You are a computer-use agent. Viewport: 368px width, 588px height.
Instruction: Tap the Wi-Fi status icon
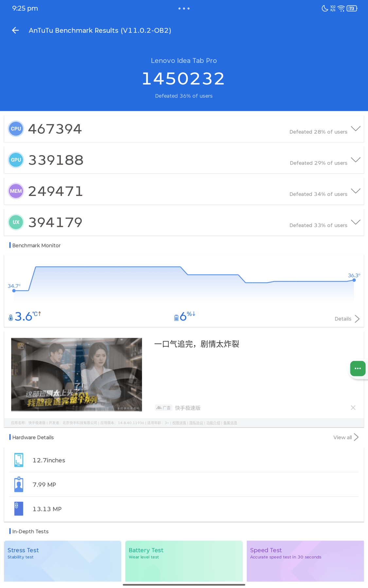[x=341, y=8]
